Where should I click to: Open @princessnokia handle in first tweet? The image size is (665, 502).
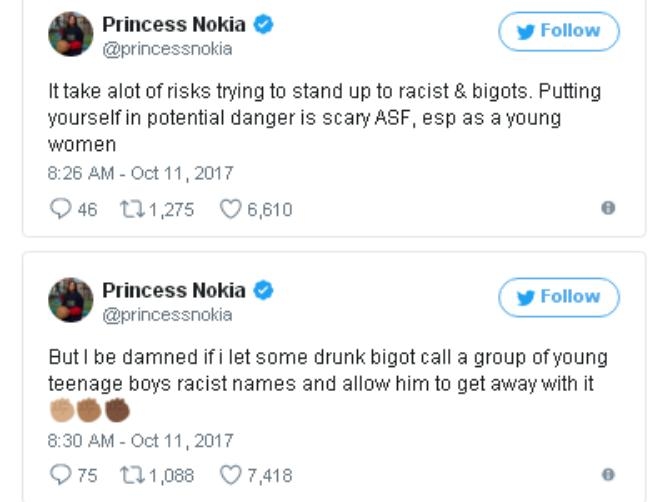point(167,49)
